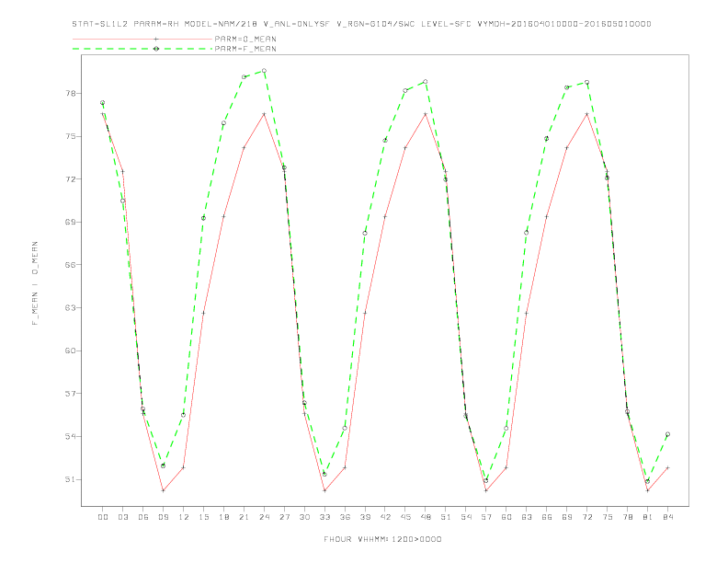This screenshot has height=563, width=728.
Task: Click the x-axis hour label 42
Action: (x=385, y=517)
